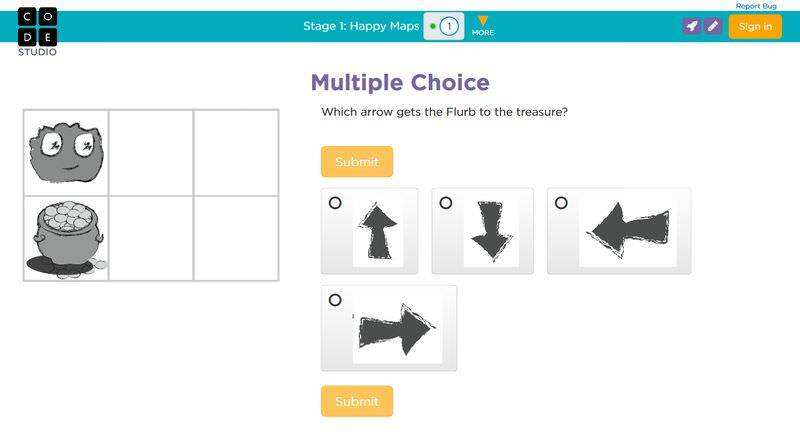Viewport: 800px width, 440px height.
Task: Select the up arrow radio button
Action: (335, 203)
